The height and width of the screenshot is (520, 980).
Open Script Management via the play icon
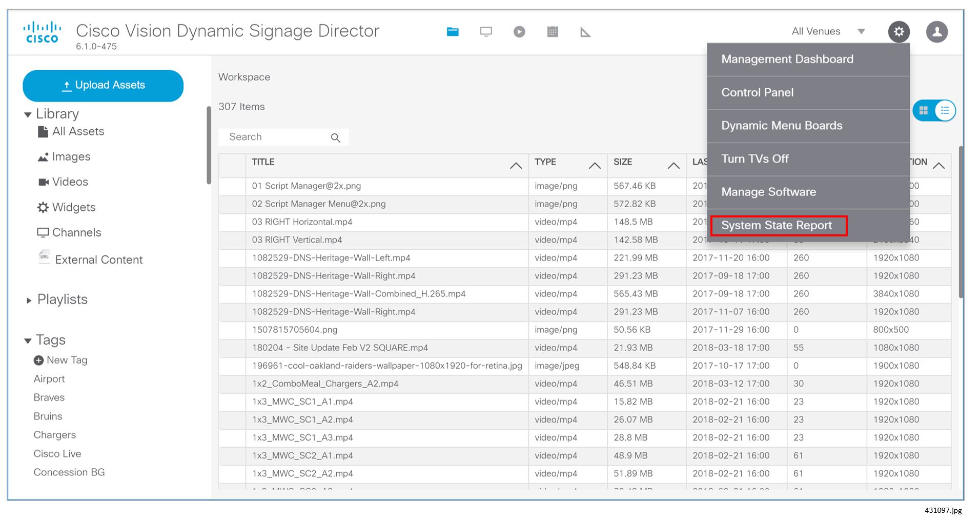click(x=519, y=31)
